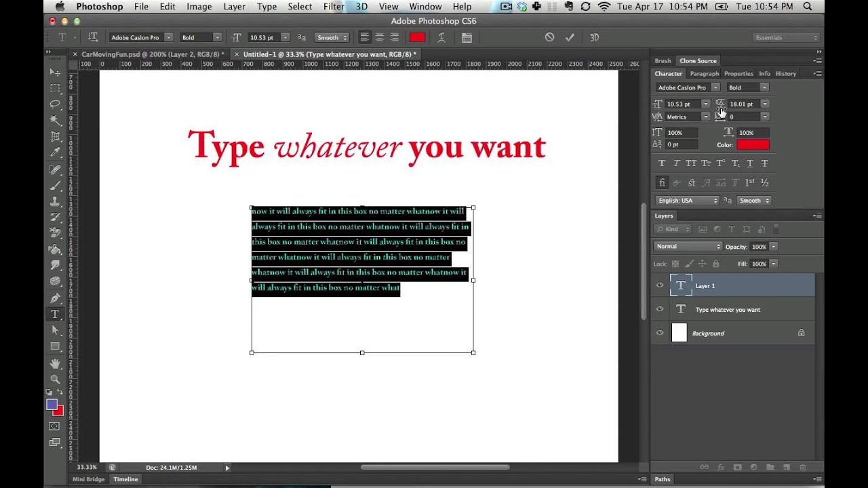
Task: Switch to the Paragraph panel tab
Action: click(x=704, y=73)
